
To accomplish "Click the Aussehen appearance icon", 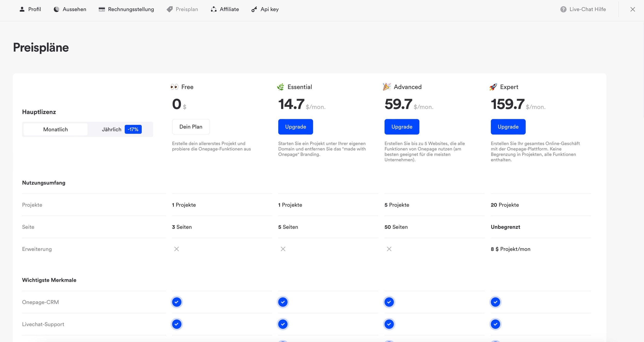I will 56,9.
